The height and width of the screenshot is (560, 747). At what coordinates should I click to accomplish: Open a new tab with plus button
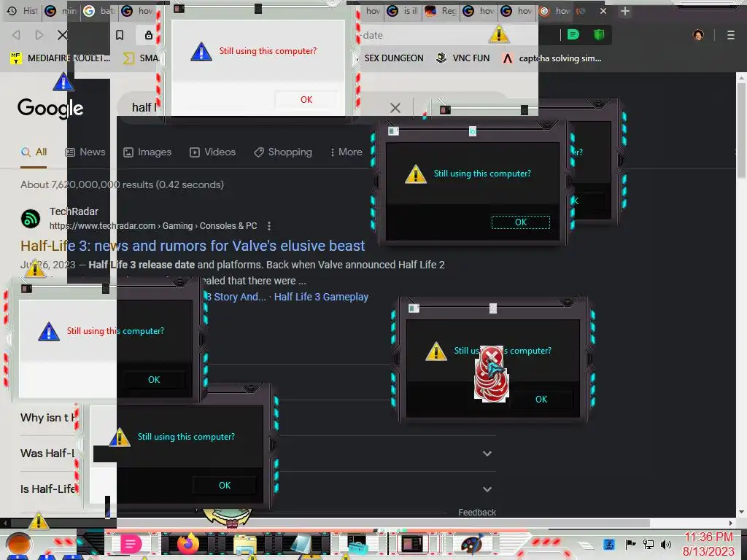(x=625, y=11)
